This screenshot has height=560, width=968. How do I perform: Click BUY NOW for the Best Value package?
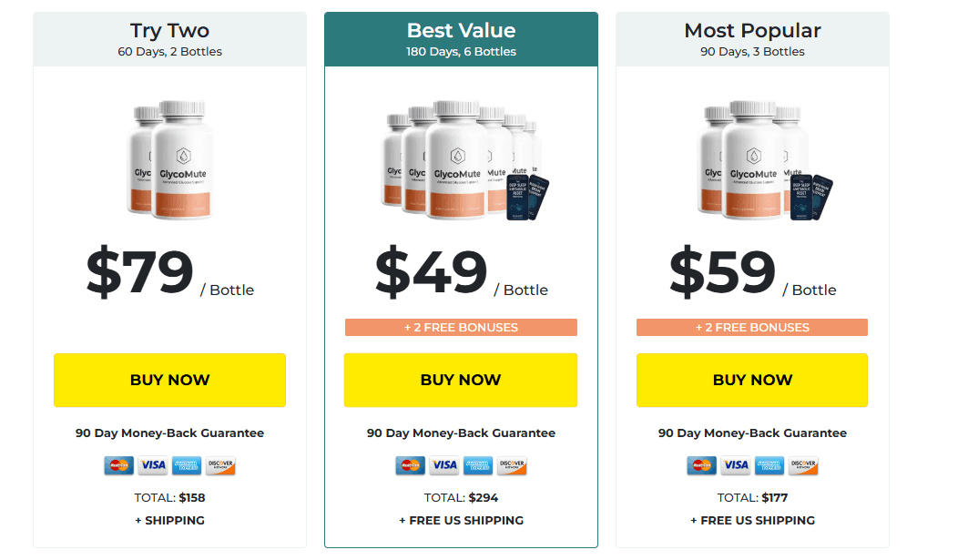(x=460, y=380)
